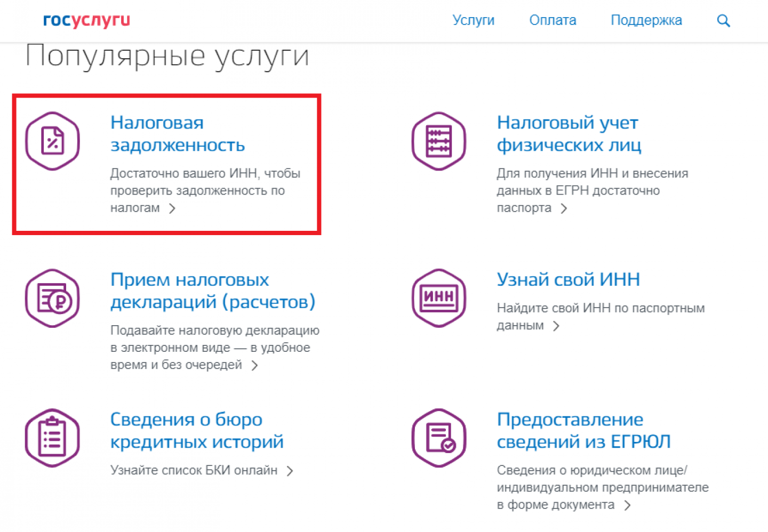Viewport: 768px width, 532px height.
Task: Click the Налоговая задолженность document percent icon
Action: (x=52, y=141)
